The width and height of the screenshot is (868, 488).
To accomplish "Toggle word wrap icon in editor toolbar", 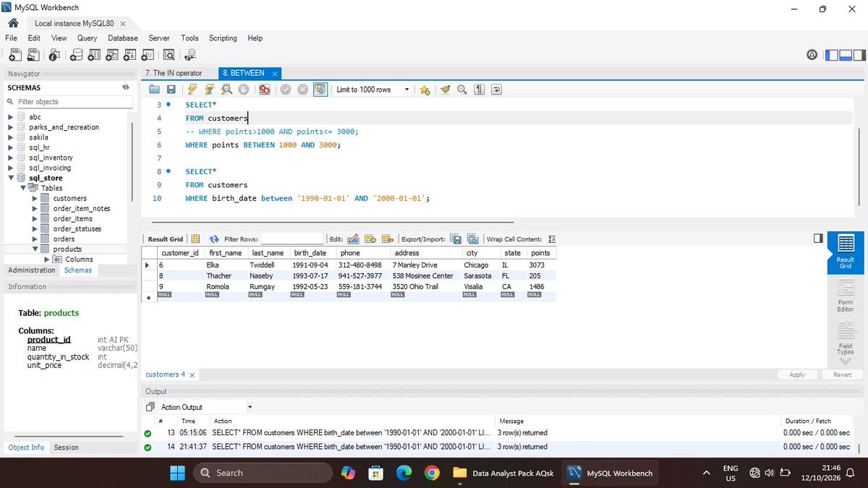I will coord(496,90).
